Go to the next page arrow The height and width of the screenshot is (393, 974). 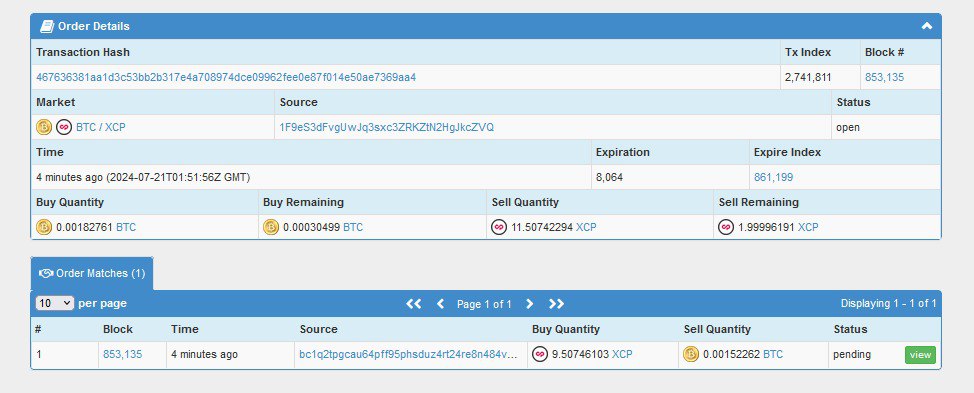[x=529, y=304]
